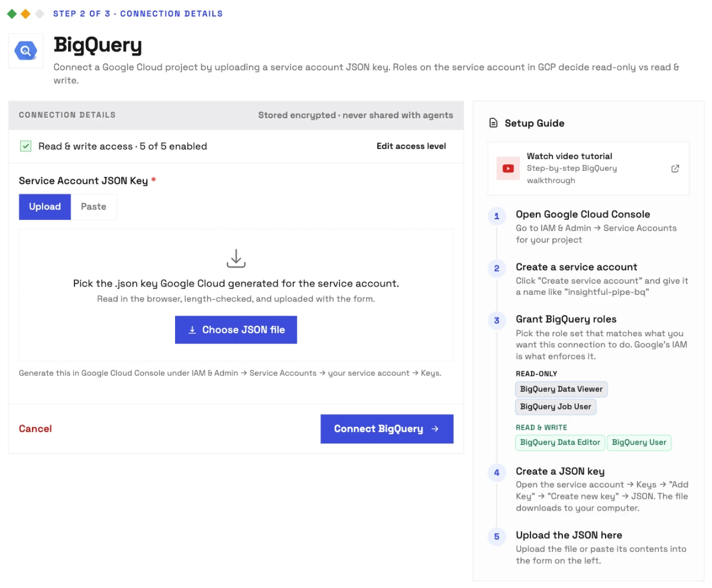
Task: Click Edit access level
Action: [x=412, y=146]
